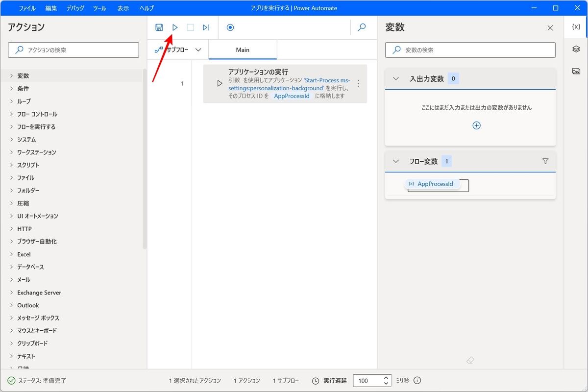Open the images sidebar icon
588x392 pixels.
click(576, 71)
